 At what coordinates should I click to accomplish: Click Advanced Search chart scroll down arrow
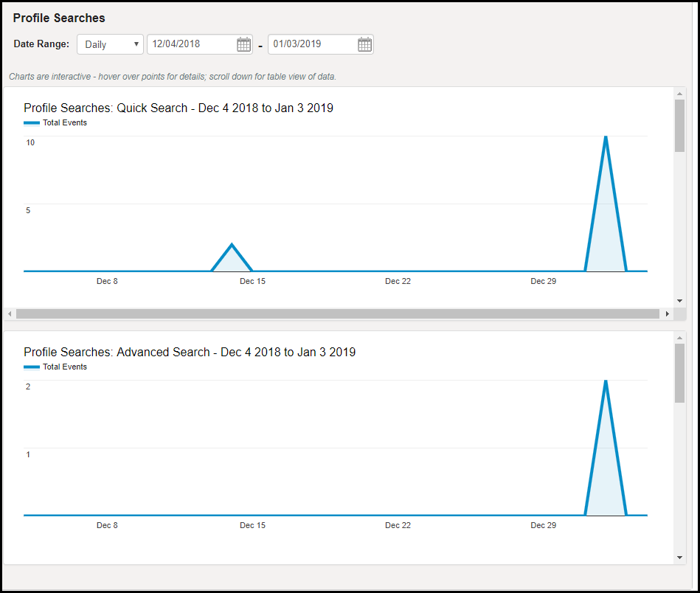coord(679,558)
